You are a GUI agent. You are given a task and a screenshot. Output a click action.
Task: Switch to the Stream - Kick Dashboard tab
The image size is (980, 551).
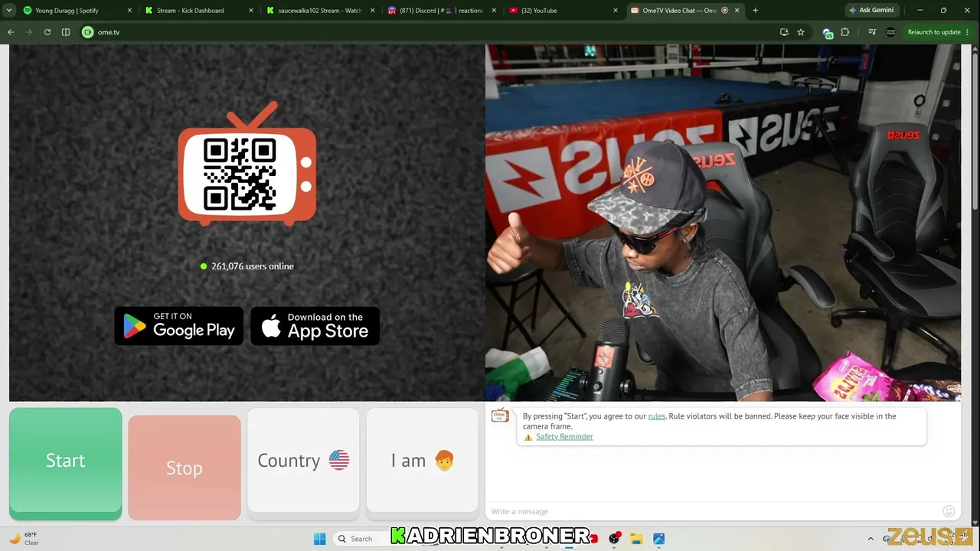pyautogui.click(x=198, y=11)
